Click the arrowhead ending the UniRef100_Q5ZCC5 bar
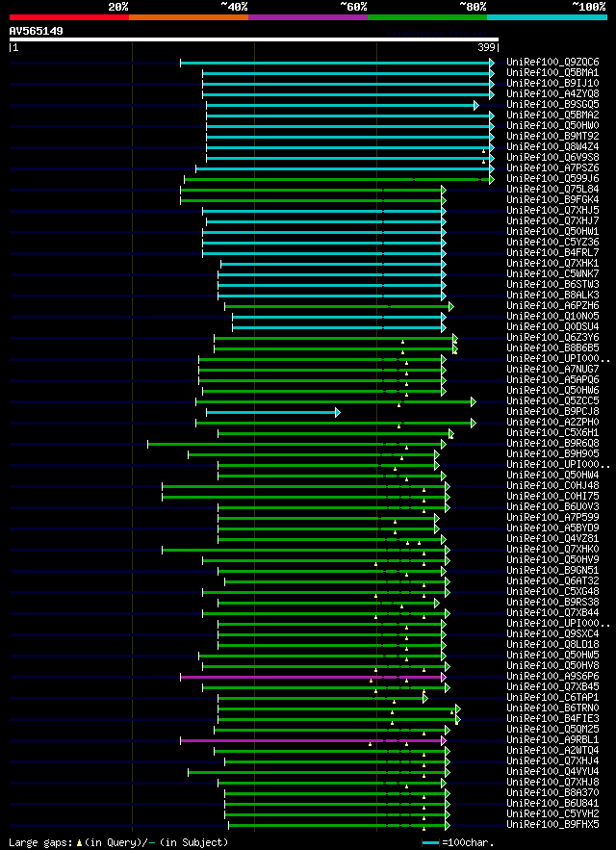 pyautogui.click(x=474, y=401)
